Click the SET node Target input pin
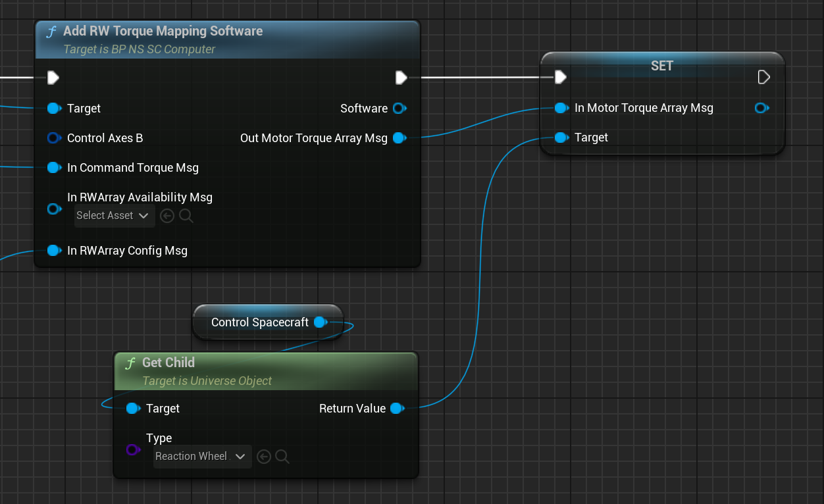This screenshot has height=504, width=824. [561, 138]
